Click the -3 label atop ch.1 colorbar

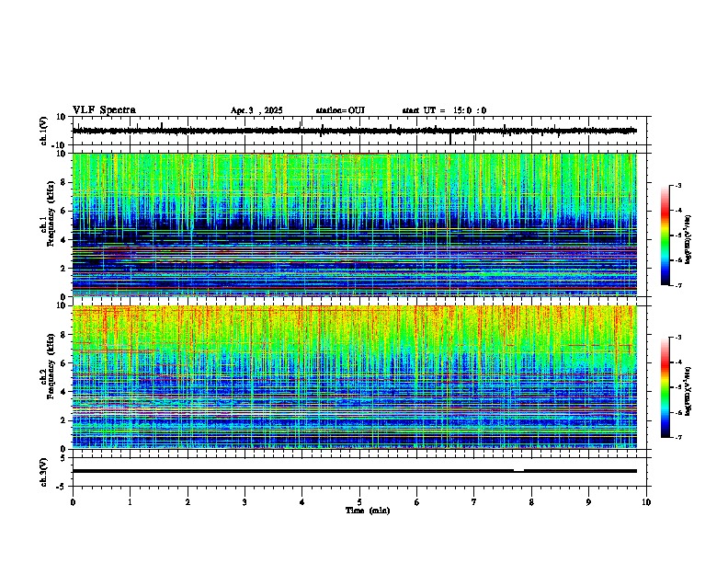[x=678, y=186]
